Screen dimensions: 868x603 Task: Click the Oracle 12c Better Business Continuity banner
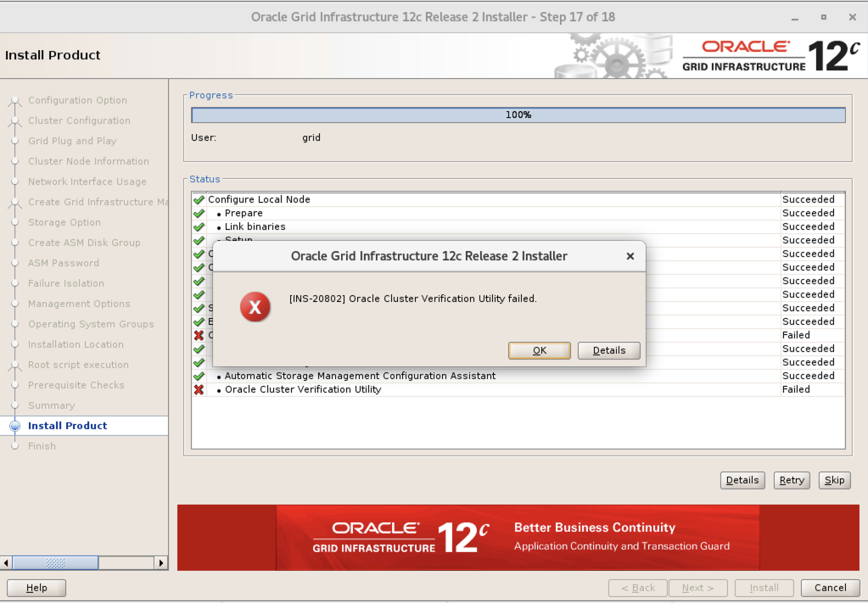518,537
